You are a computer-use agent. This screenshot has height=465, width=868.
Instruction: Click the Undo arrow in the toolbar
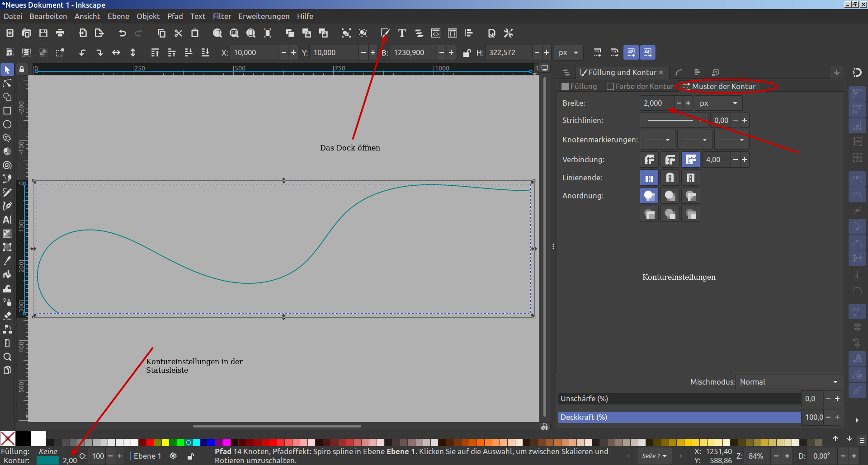pyautogui.click(x=122, y=33)
